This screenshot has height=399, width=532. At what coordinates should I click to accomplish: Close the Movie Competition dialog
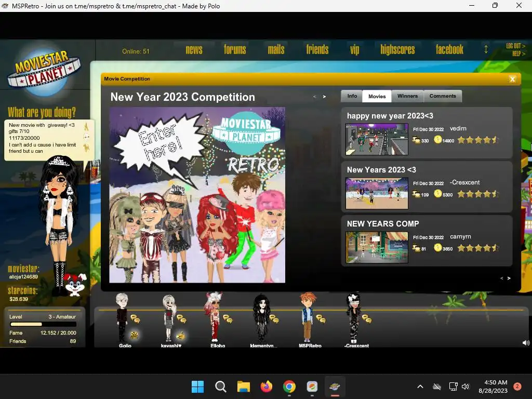click(512, 79)
